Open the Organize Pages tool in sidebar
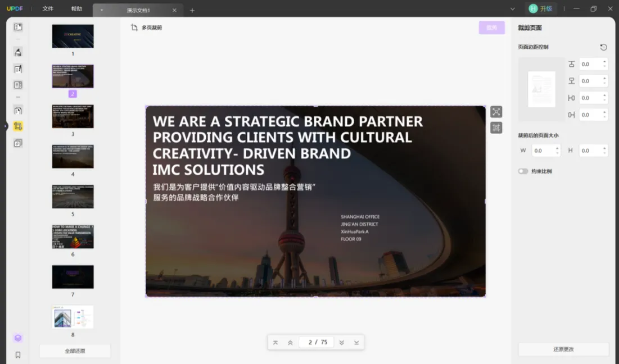 coord(18,111)
